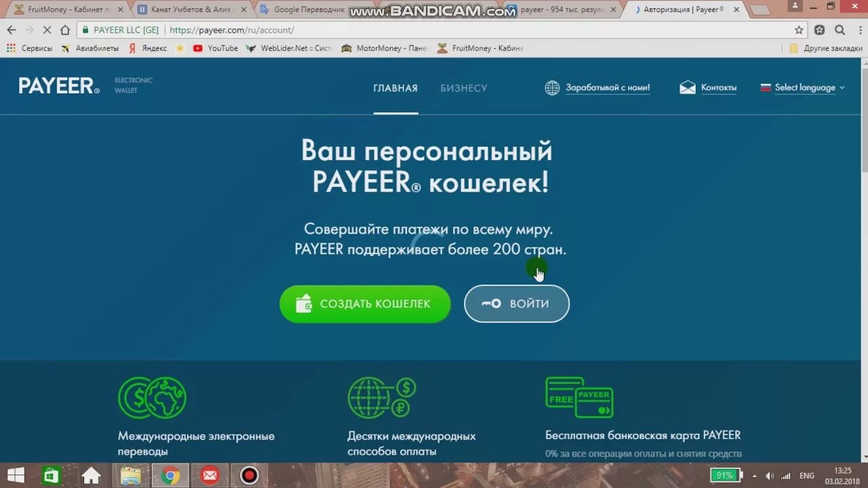
Task: Click the Russian flag icon
Action: 766,87
